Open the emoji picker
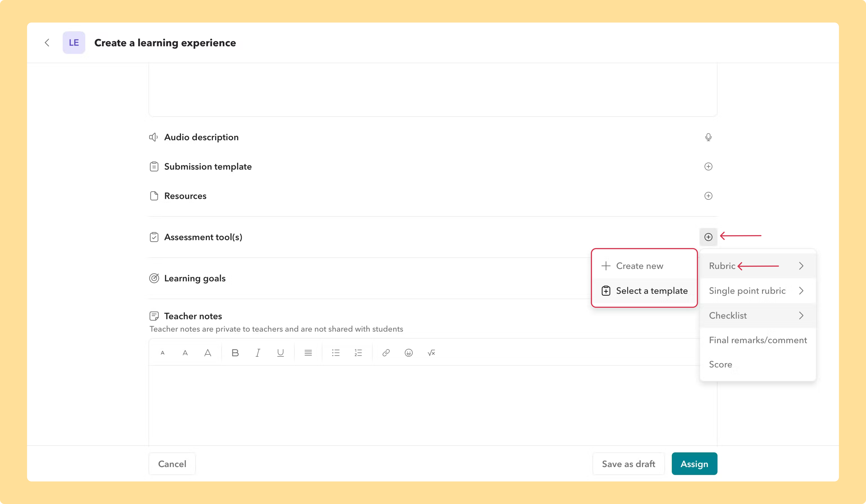 (x=409, y=353)
